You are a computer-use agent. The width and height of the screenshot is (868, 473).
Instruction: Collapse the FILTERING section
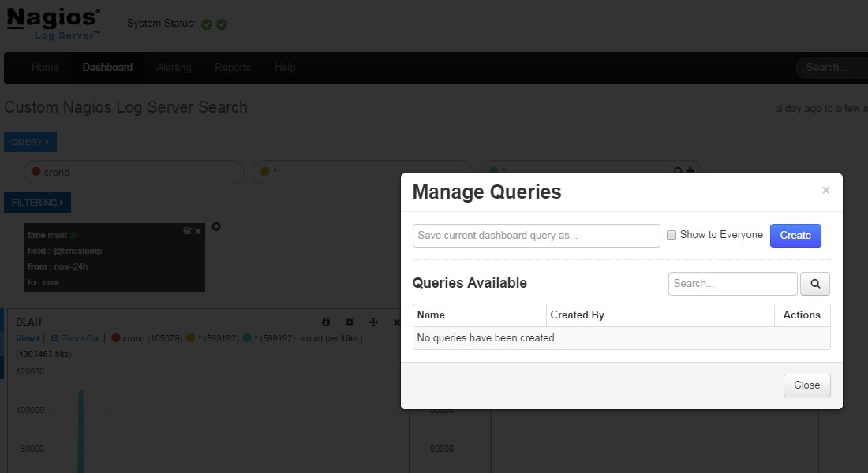point(37,203)
